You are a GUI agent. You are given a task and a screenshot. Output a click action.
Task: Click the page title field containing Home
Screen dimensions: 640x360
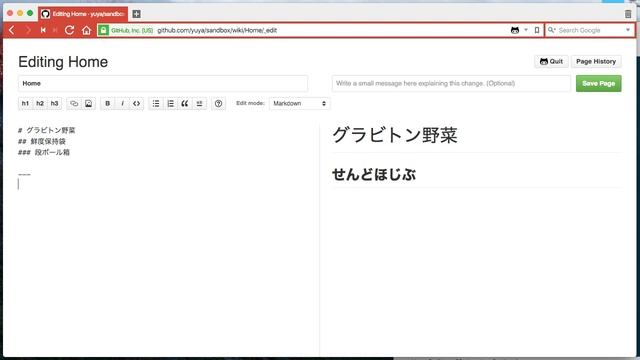pos(163,83)
